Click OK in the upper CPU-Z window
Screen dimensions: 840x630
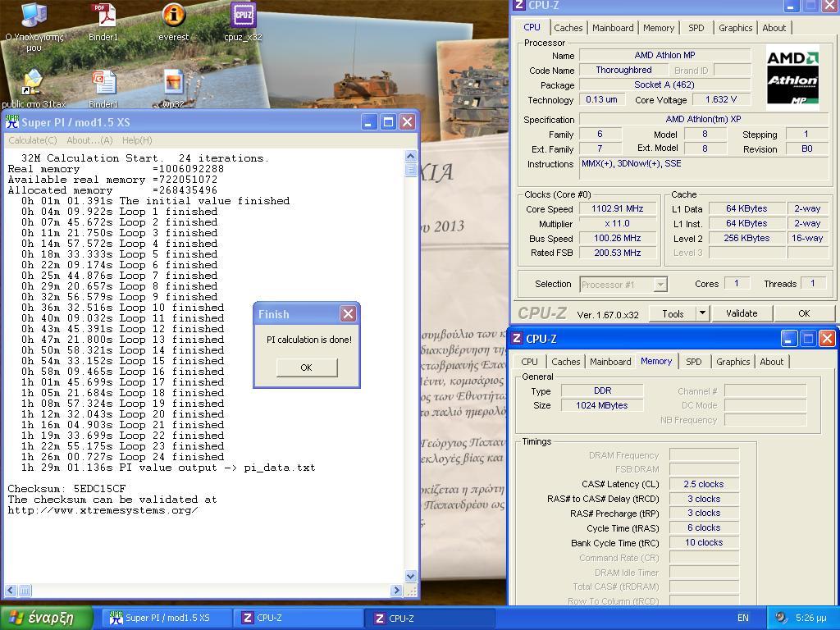point(804,314)
